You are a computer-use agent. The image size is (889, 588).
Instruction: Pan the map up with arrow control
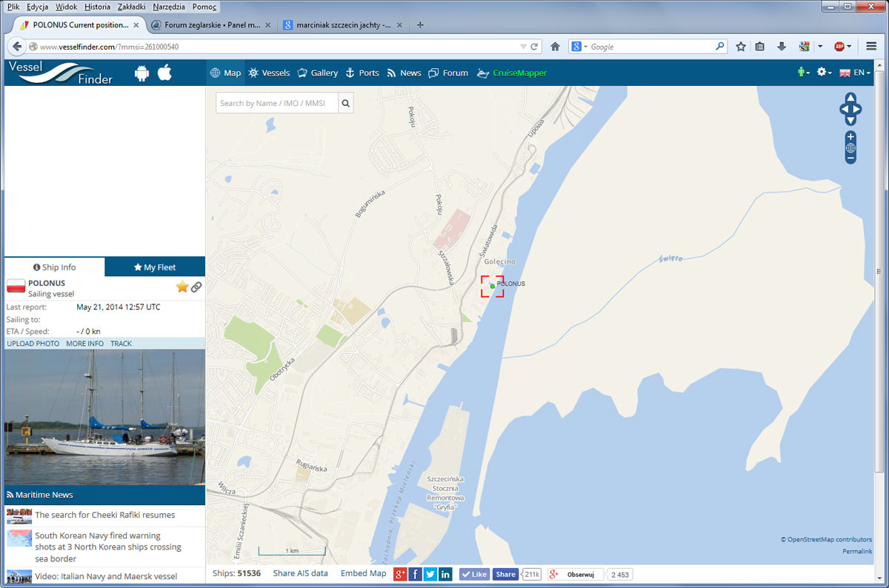click(x=850, y=98)
